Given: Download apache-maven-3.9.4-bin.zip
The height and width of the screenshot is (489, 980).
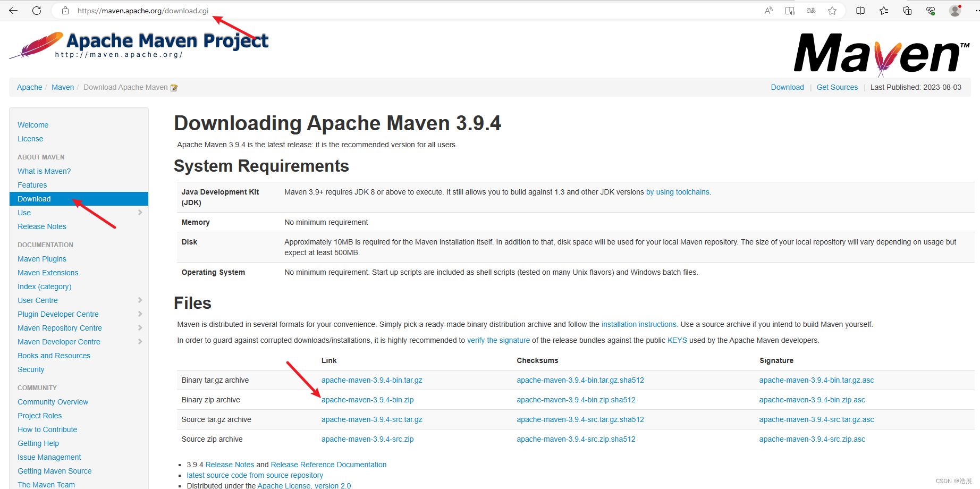Looking at the screenshot, I should tap(368, 400).
